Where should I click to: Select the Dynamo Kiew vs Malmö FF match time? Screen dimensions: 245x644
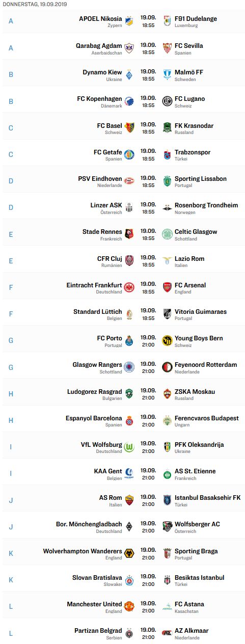coord(148,75)
